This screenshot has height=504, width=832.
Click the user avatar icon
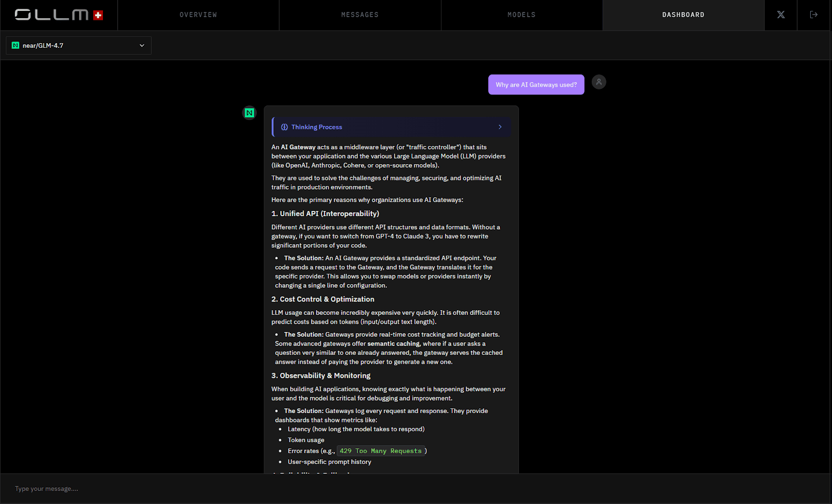click(x=599, y=82)
